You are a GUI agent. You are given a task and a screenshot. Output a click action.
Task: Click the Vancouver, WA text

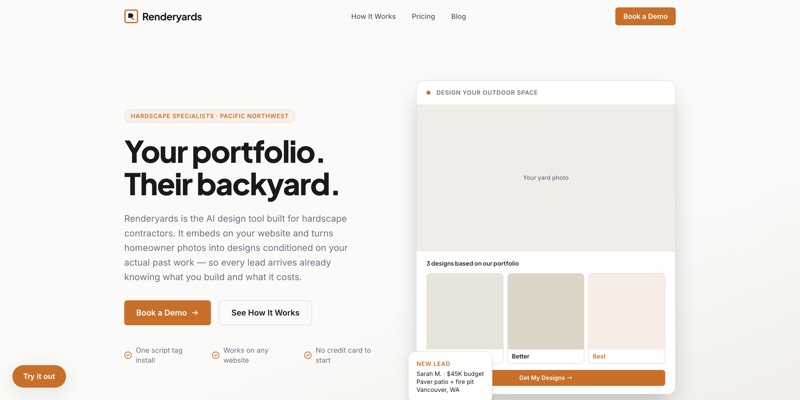click(x=438, y=390)
